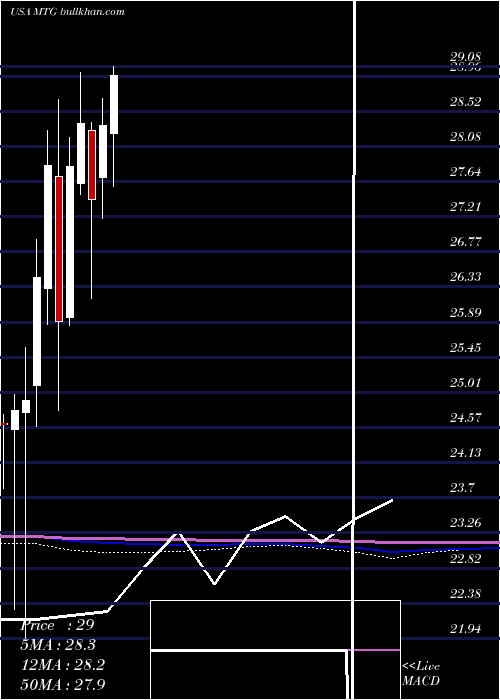Image resolution: width=500 pixels, height=700 pixels.
Task: Click the 26.33 price axis label
Action: tap(466, 277)
